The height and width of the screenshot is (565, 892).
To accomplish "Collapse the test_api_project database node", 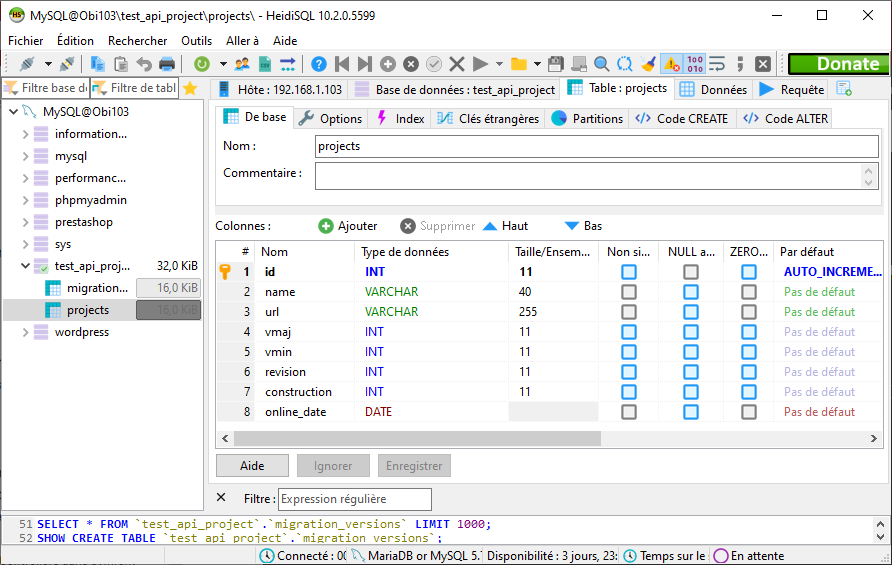I will pyautogui.click(x=26, y=266).
